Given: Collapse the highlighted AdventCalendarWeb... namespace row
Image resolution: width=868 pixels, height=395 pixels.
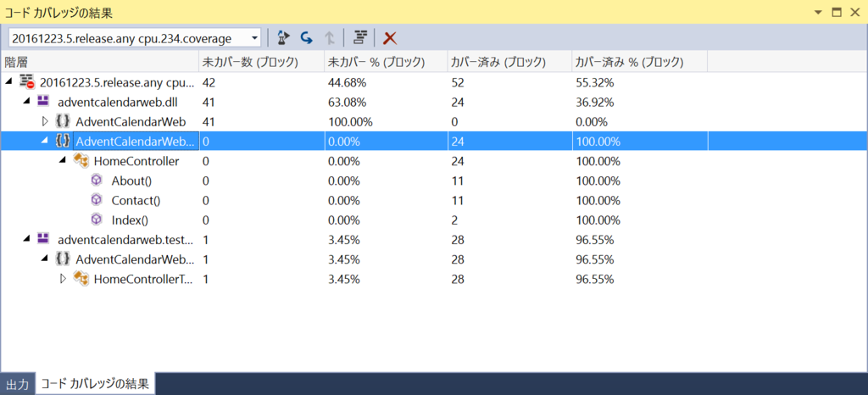Looking at the screenshot, I should pos(45,141).
